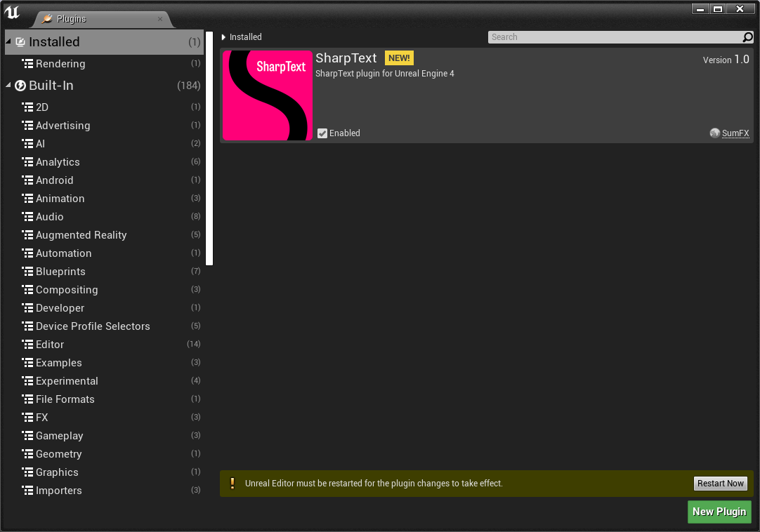Click the Unreal Engine logo icon
This screenshot has height=532, width=760.
point(12,12)
